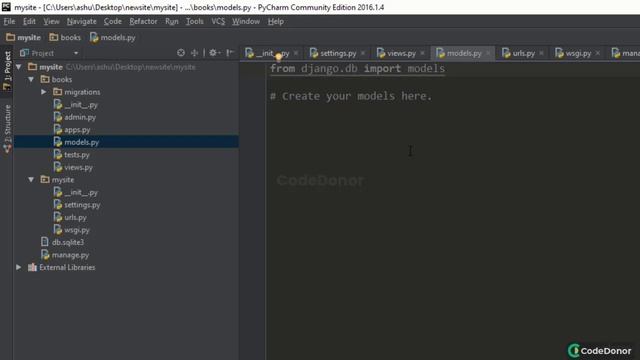
Task: Close the wsgi.py editor tab
Action: pyautogui.click(x=598, y=53)
